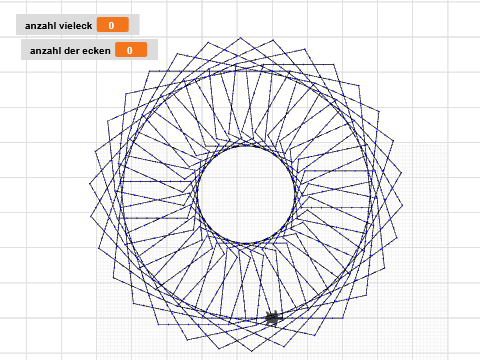Click the inner ring edge above the center hole
Screen dimensions: 480x360
click(246, 146)
